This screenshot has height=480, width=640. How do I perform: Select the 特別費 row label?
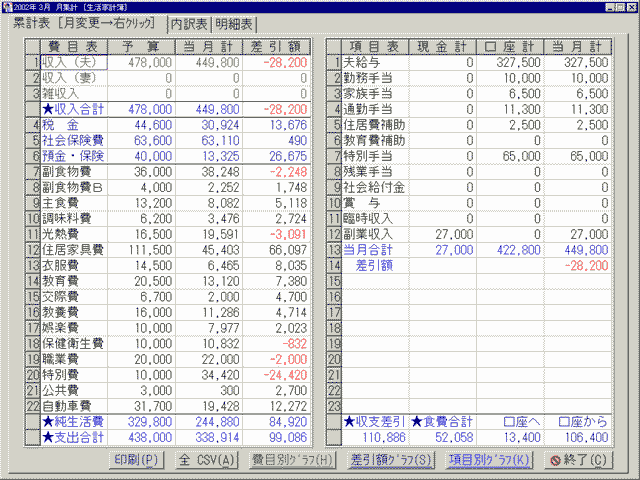click(74, 375)
